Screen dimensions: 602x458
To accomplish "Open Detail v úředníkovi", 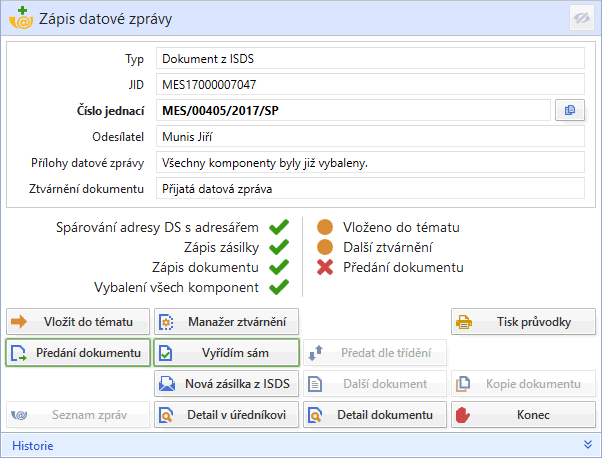I will (227, 415).
